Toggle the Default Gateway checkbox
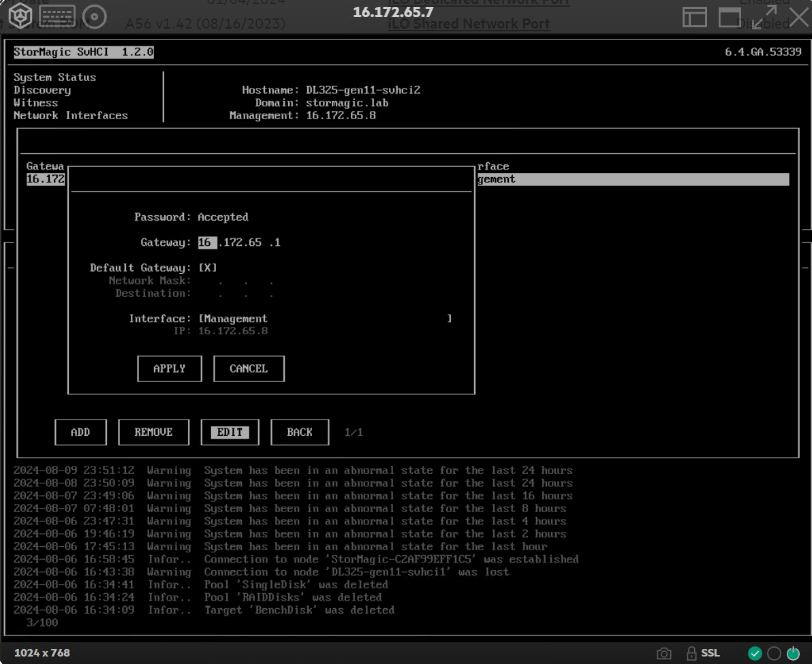The height and width of the screenshot is (664, 812). point(208,268)
